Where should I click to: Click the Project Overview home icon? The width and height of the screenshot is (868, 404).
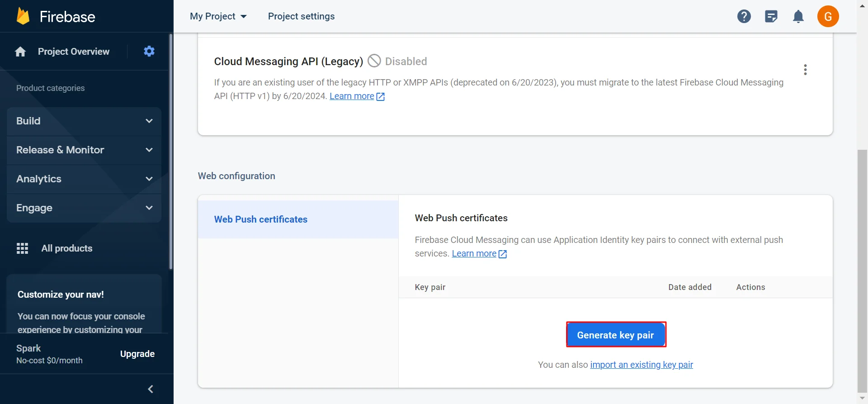coord(20,52)
